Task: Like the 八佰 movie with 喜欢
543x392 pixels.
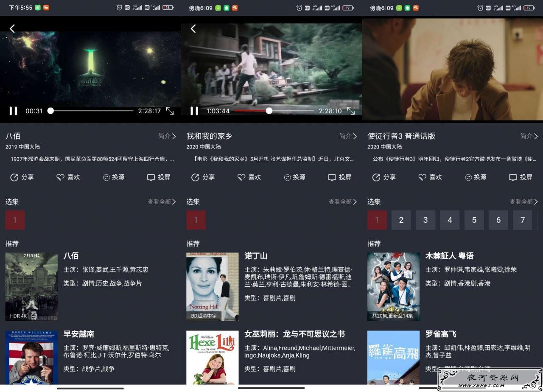Action: pyautogui.click(x=68, y=177)
